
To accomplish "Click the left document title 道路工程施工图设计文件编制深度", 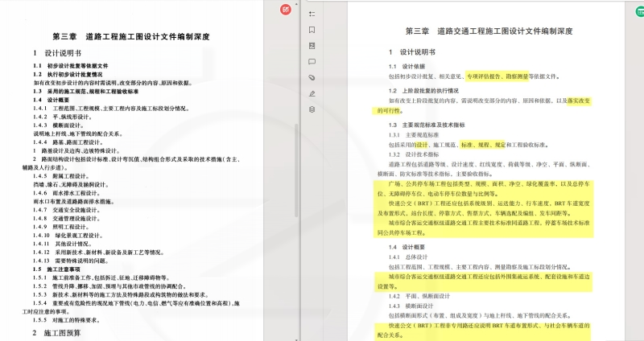I will (131, 37).
